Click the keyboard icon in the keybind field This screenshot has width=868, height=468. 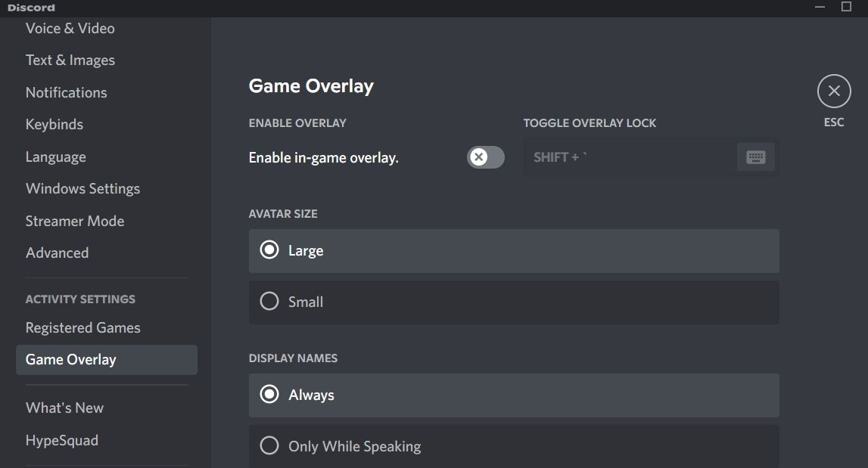(x=755, y=157)
